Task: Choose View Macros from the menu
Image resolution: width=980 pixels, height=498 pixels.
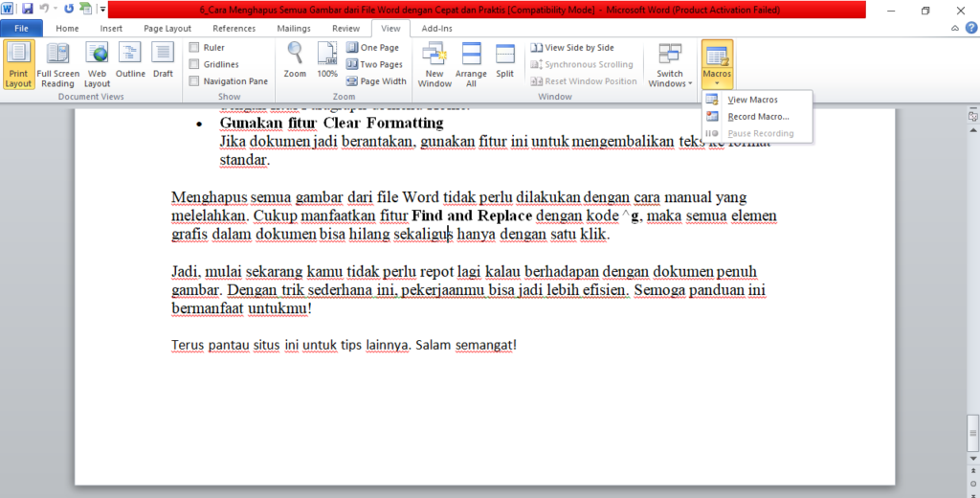Action: pyautogui.click(x=752, y=100)
